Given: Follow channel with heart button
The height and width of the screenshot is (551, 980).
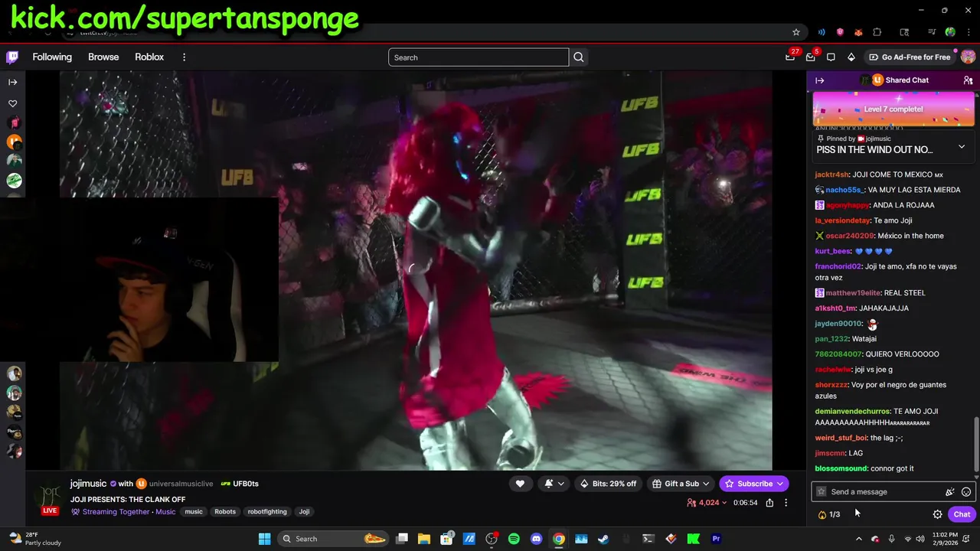Looking at the screenshot, I should [520, 484].
